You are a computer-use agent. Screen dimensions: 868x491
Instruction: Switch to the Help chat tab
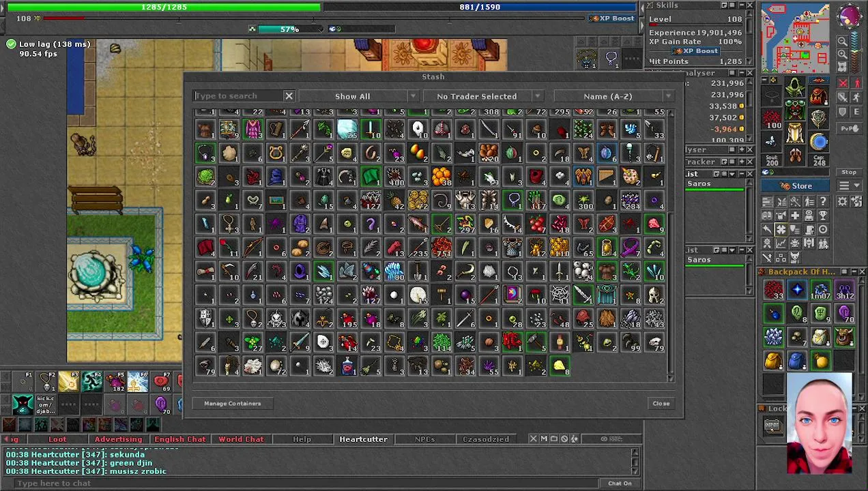(302, 439)
